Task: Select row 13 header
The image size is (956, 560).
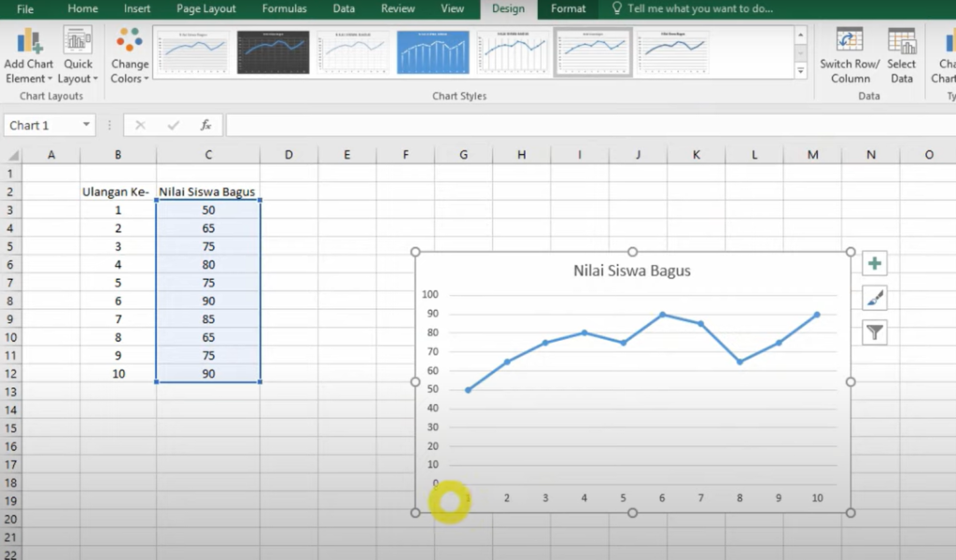Action: pyautogui.click(x=10, y=392)
